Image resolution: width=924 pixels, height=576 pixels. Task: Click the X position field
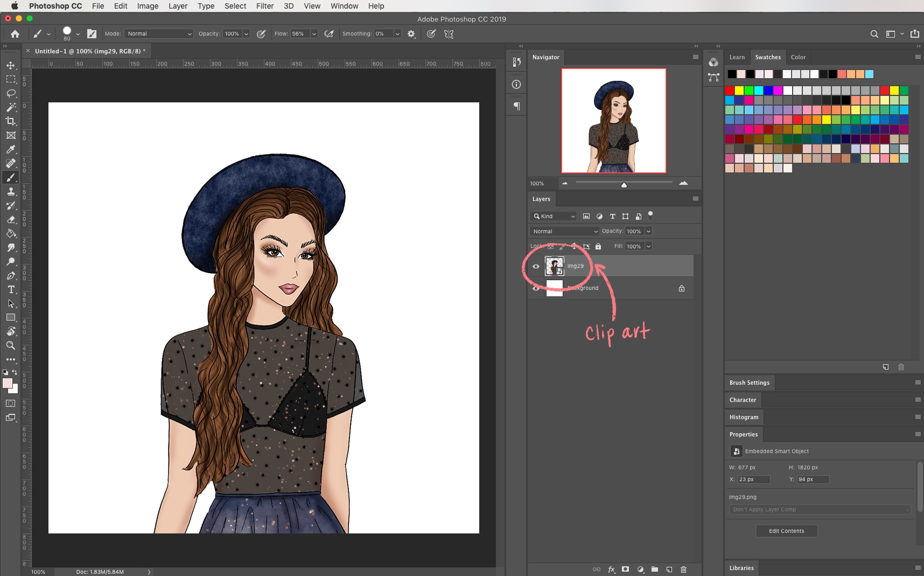pyautogui.click(x=754, y=480)
